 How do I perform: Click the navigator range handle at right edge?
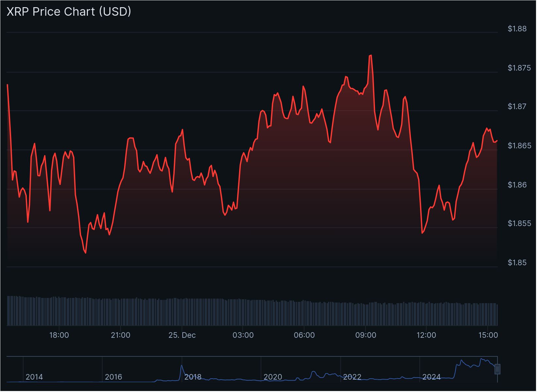[x=497, y=369]
